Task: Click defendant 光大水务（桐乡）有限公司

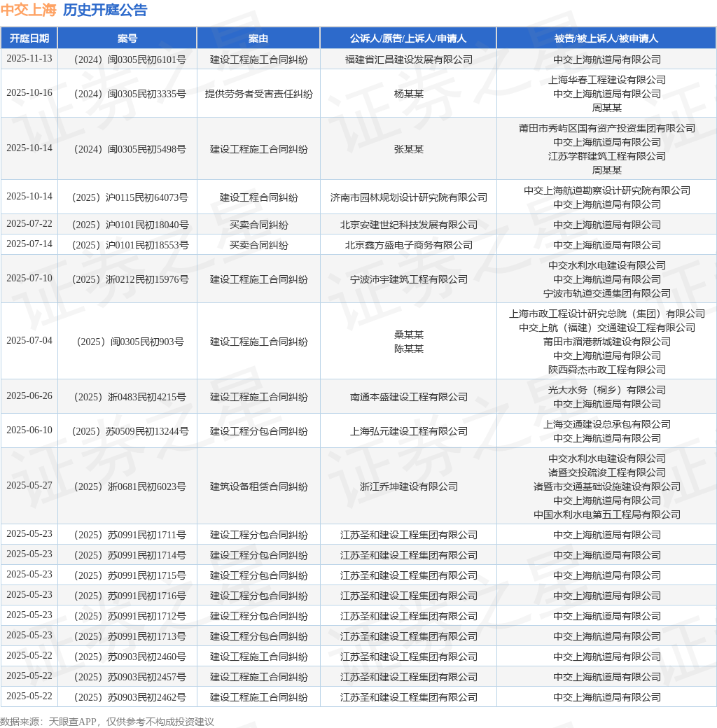Action: pos(607,390)
